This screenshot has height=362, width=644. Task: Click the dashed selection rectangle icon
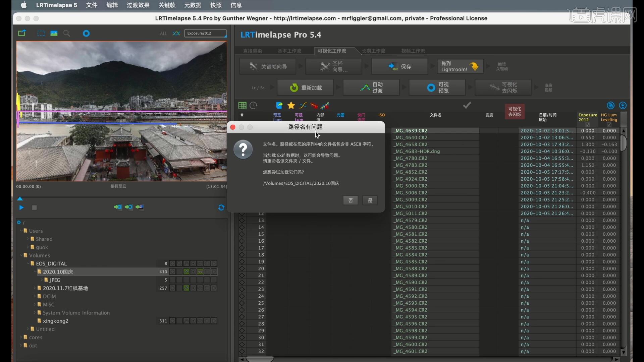coord(41,34)
